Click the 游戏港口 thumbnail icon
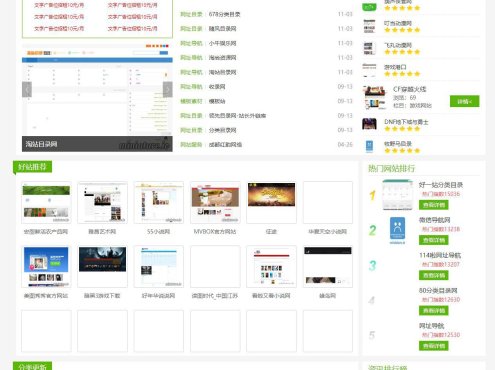The image size is (495, 370). pyautogui.click(x=369, y=69)
